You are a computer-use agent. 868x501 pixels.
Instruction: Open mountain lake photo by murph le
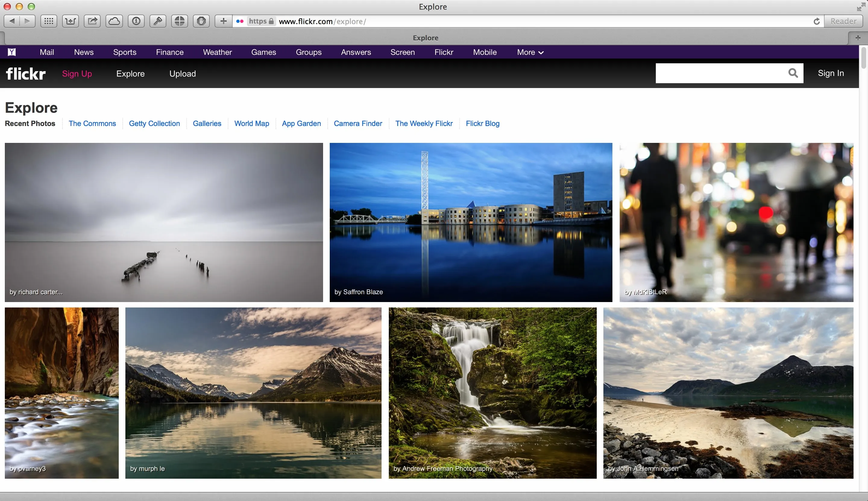point(253,393)
